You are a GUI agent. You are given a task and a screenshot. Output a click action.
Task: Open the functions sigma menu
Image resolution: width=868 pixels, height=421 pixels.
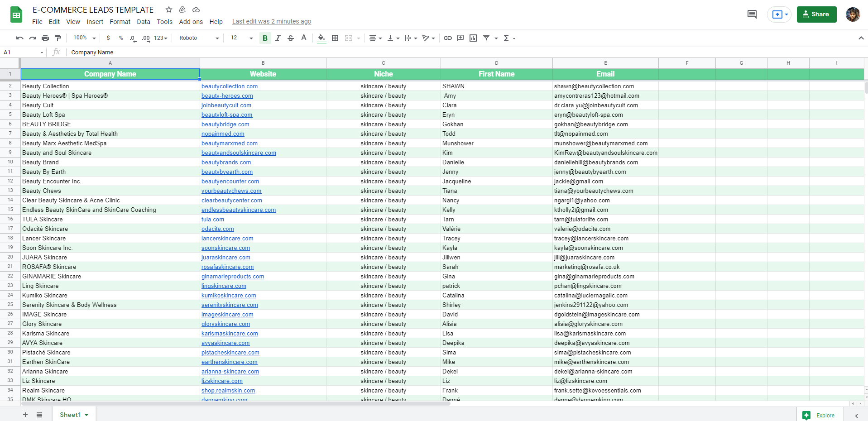coord(509,38)
